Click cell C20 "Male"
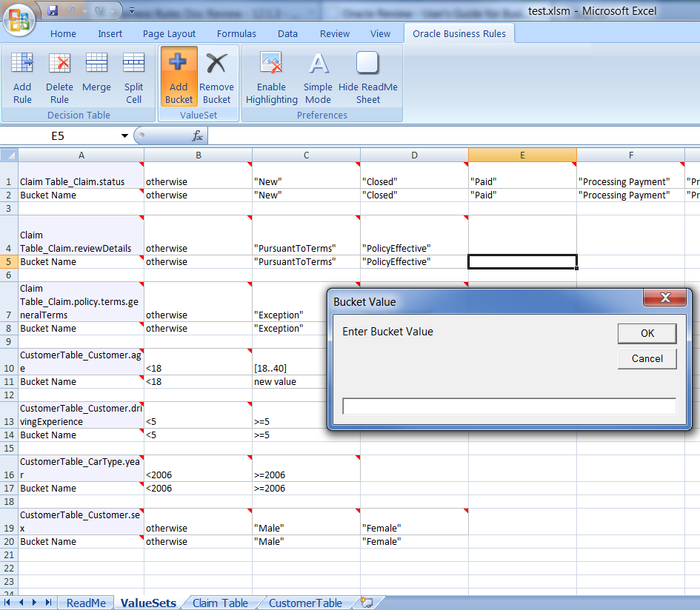700x610 pixels. pyautogui.click(x=306, y=542)
